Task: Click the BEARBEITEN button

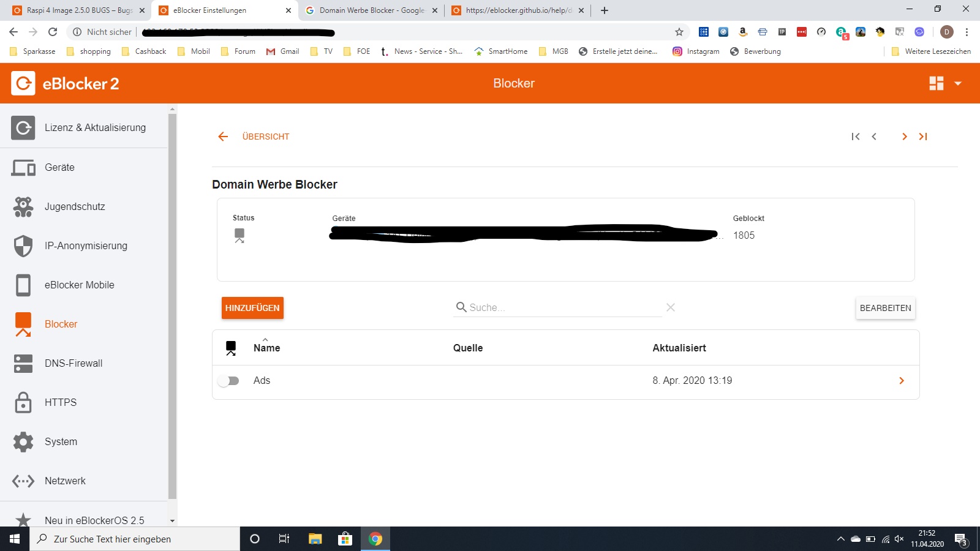Action: [885, 308]
